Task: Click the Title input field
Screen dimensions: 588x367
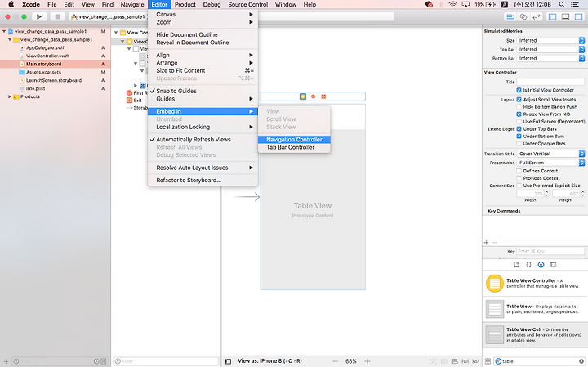Action: coord(550,82)
